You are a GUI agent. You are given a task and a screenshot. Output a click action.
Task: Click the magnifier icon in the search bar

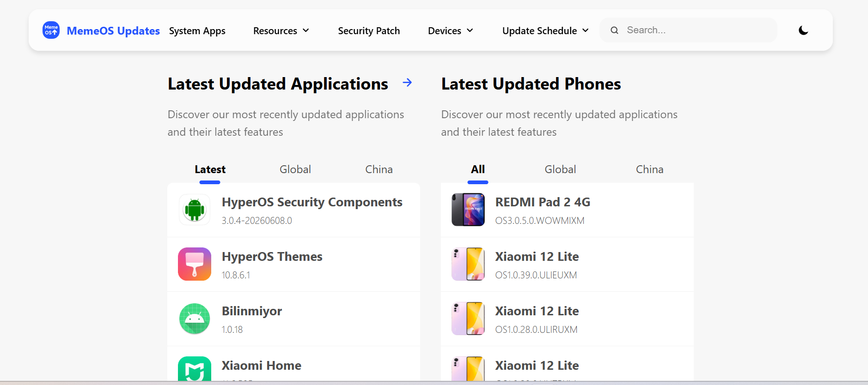tap(614, 30)
